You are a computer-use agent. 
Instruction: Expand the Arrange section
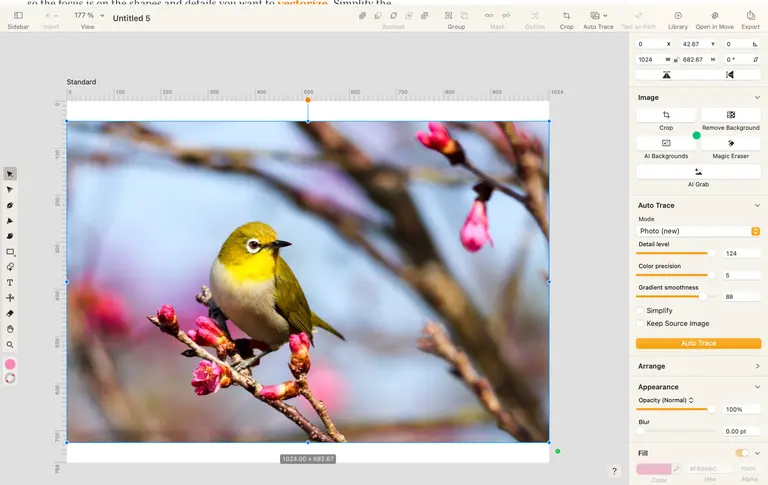click(x=698, y=366)
